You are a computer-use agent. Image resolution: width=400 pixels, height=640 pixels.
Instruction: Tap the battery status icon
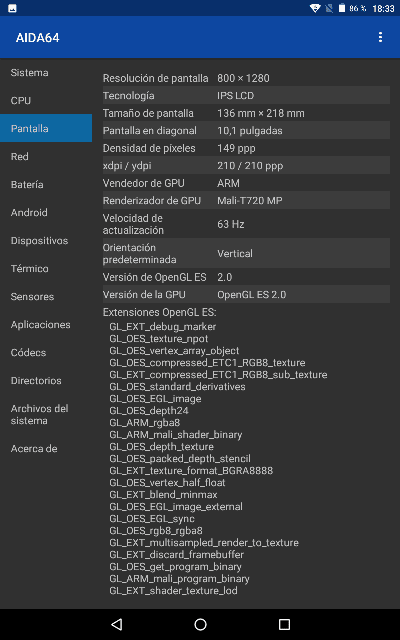(342, 8)
